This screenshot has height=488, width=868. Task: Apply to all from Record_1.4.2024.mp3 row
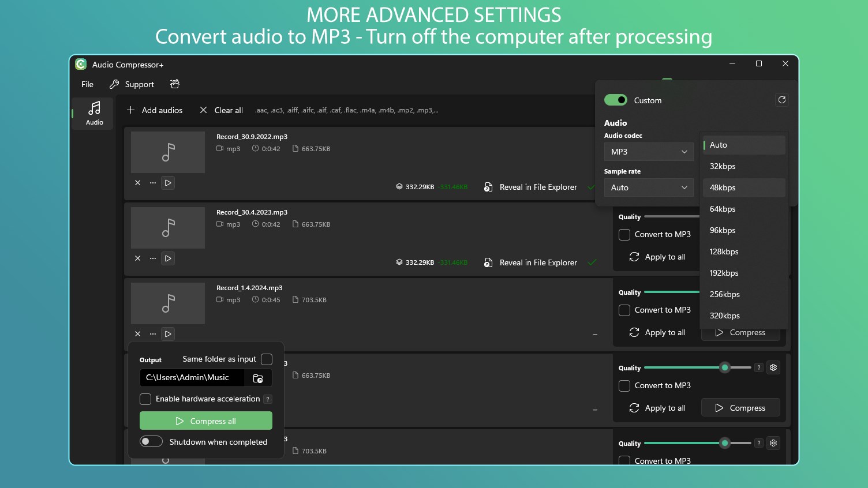click(657, 332)
